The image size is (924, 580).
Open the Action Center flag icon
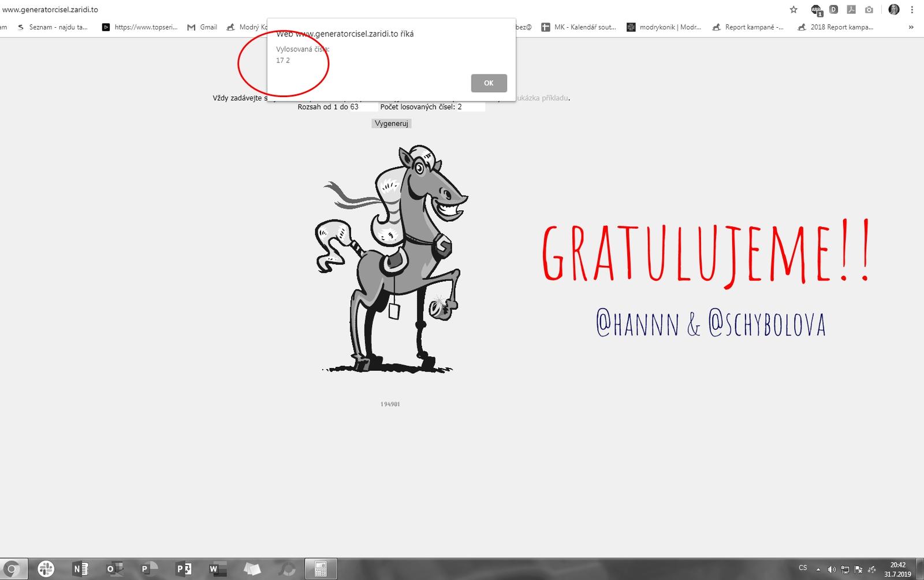[x=858, y=569]
